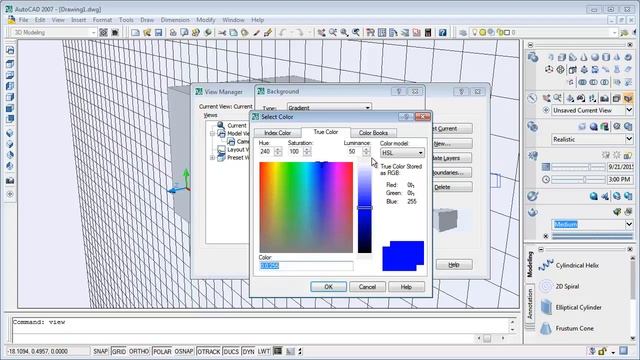Expand the Preset Views tree node

coord(212,158)
